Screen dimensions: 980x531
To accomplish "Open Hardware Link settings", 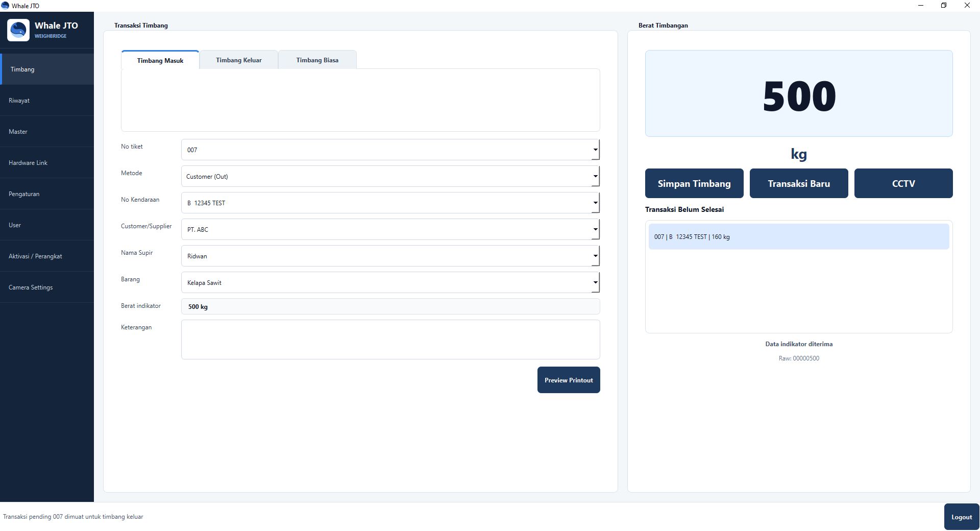I will click(47, 163).
